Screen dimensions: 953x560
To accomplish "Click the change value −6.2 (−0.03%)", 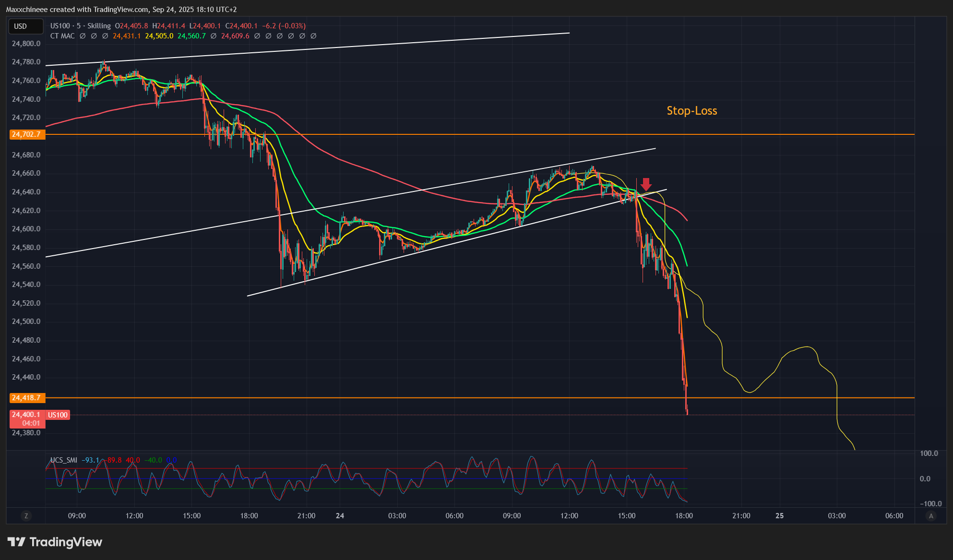I will tap(284, 26).
